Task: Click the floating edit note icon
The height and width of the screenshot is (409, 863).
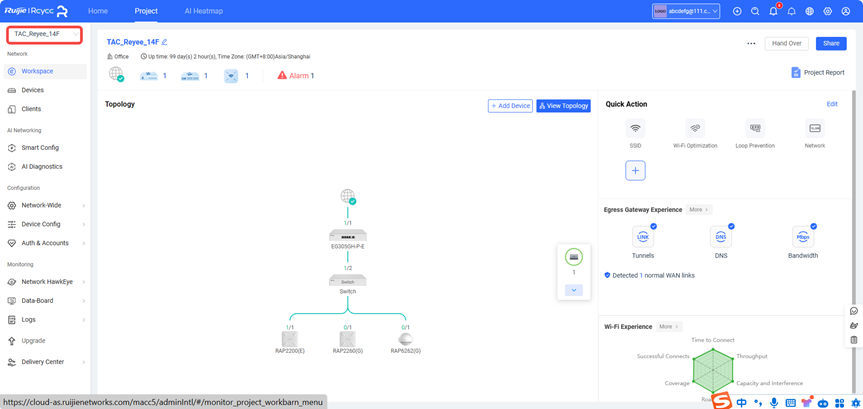Action: pyautogui.click(x=854, y=325)
